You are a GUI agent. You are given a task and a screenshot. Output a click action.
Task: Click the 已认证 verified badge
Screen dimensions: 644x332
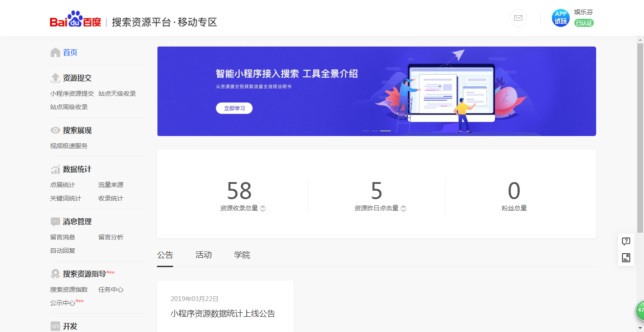pyautogui.click(x=584, y=23)
